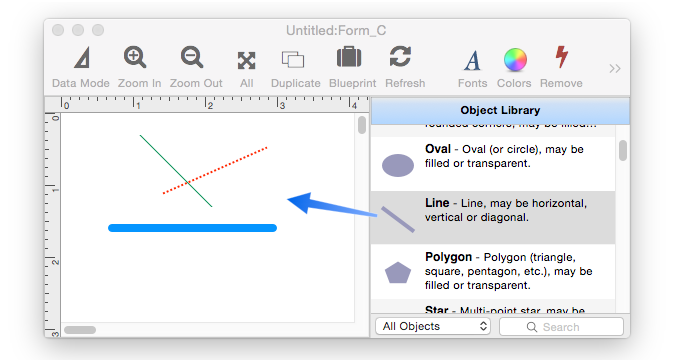The width and height of the screenshot is (674, 362).
Task: Select the All toolbar icon
Action: coord(247,61)
